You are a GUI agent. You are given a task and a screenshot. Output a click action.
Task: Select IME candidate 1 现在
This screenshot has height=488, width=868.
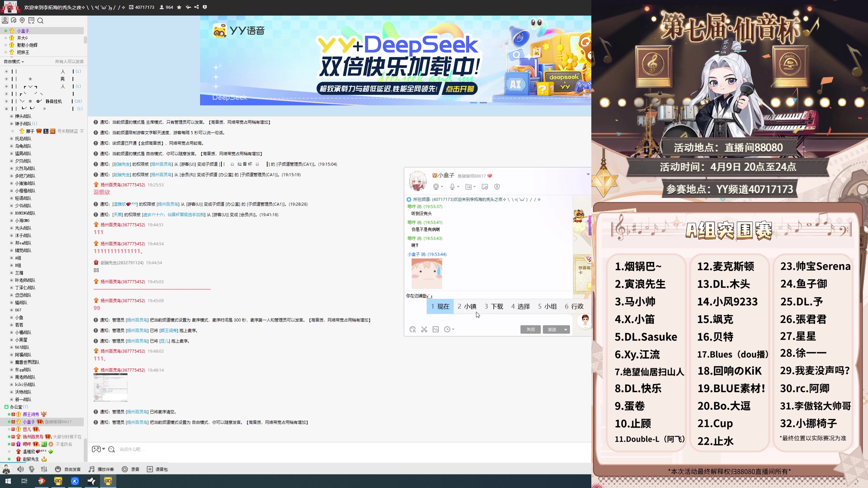[440, 306]
